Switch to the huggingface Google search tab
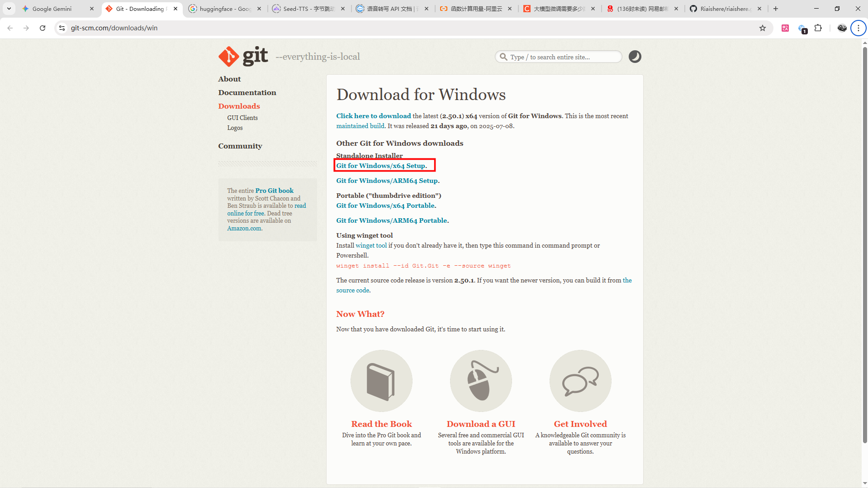Image resolution: width=868 pixels, height=488 pixels. tap(225, 9)
